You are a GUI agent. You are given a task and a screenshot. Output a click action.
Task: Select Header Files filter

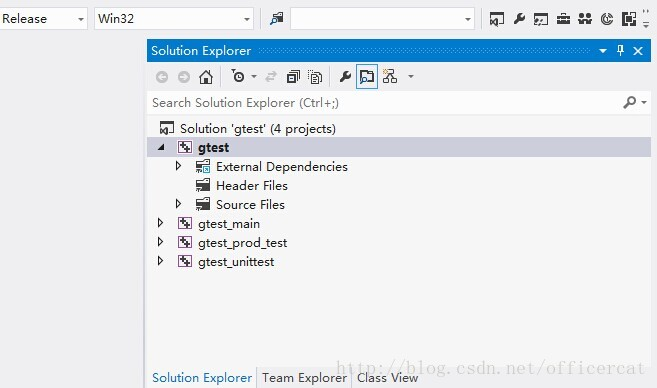tap(252, 186)
